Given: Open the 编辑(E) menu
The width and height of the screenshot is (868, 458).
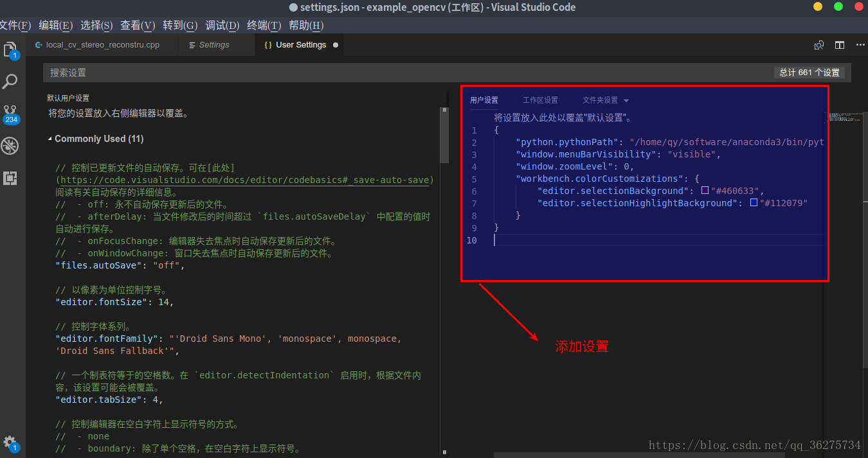Looking at the screenshot, I should tap(55, 26).
